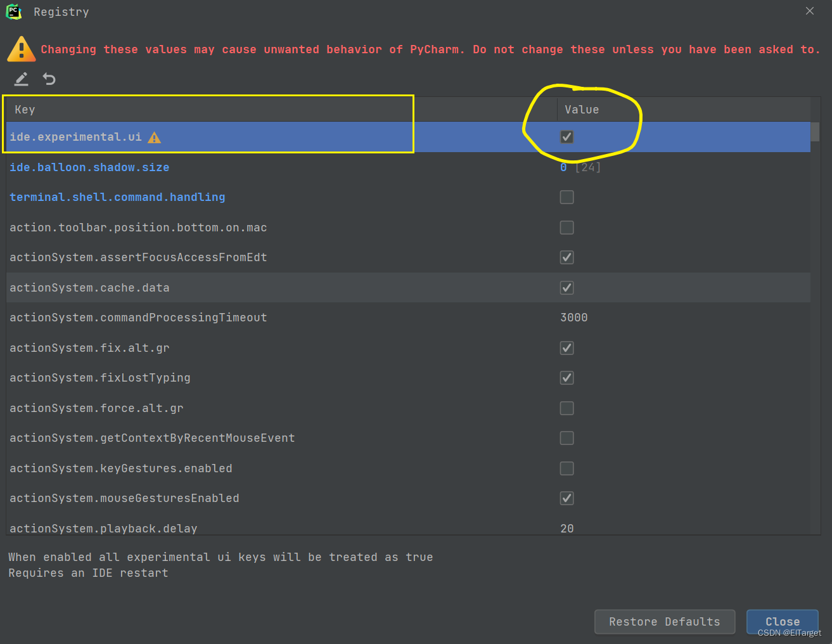Select actionSystem.fixLostTyping key

[100, 378]
